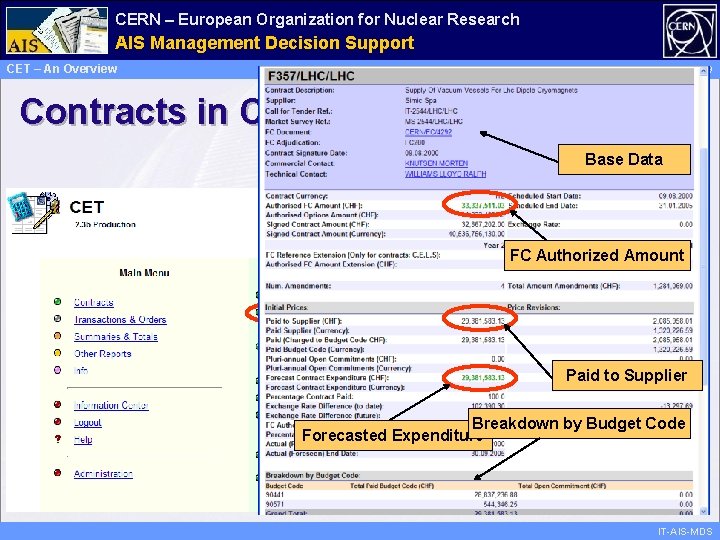Click the CET title text

[87, 207]
